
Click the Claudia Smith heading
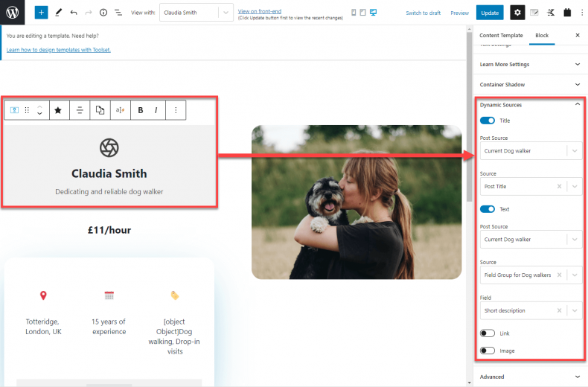(109, 173)
